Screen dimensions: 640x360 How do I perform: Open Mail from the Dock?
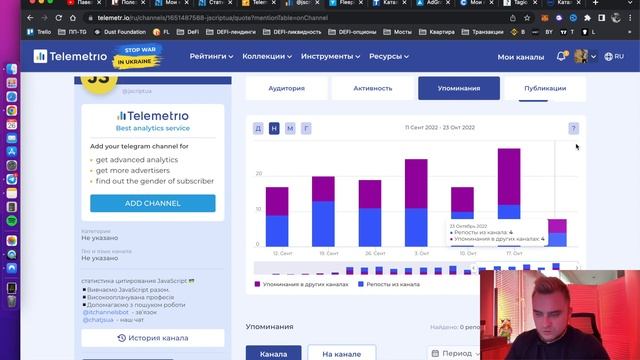[x=12, y=138]
